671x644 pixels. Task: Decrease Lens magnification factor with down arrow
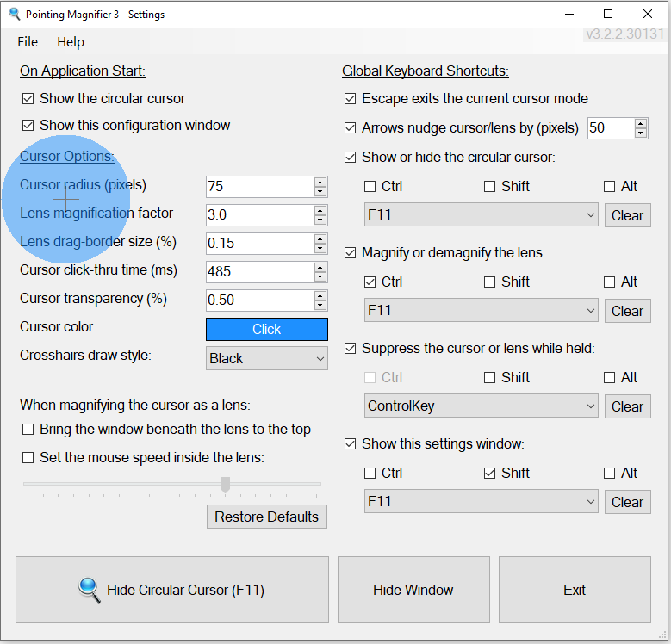[320, 220]
